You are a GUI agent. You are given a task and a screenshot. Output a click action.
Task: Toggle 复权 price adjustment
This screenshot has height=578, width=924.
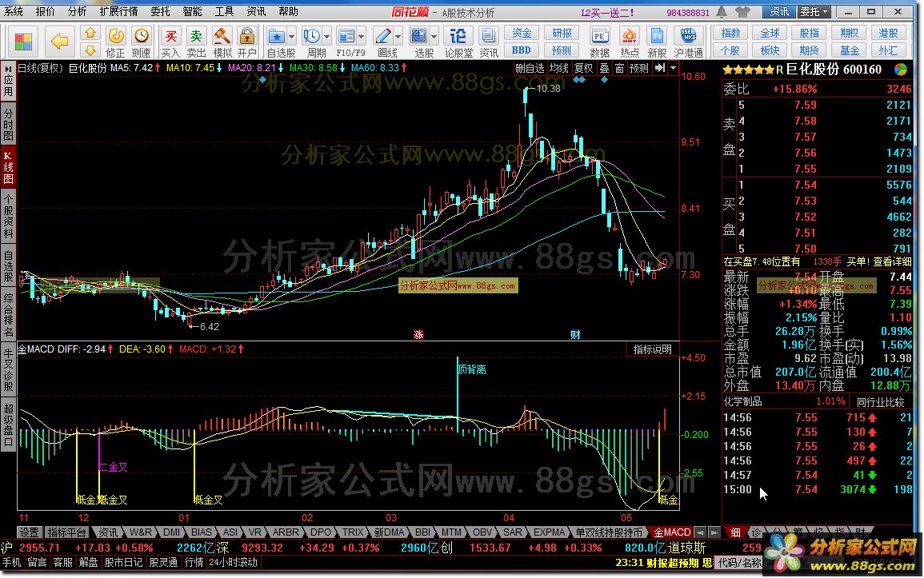[584, 68]
